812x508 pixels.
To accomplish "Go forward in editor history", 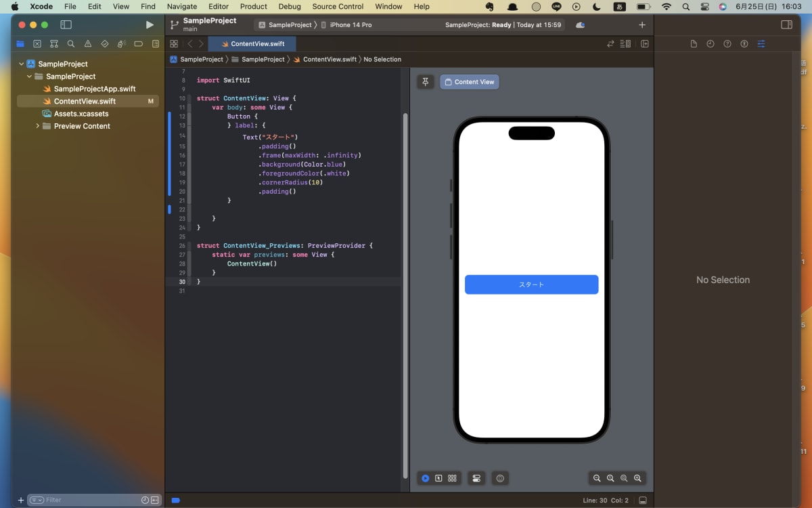I will [201, 43].
